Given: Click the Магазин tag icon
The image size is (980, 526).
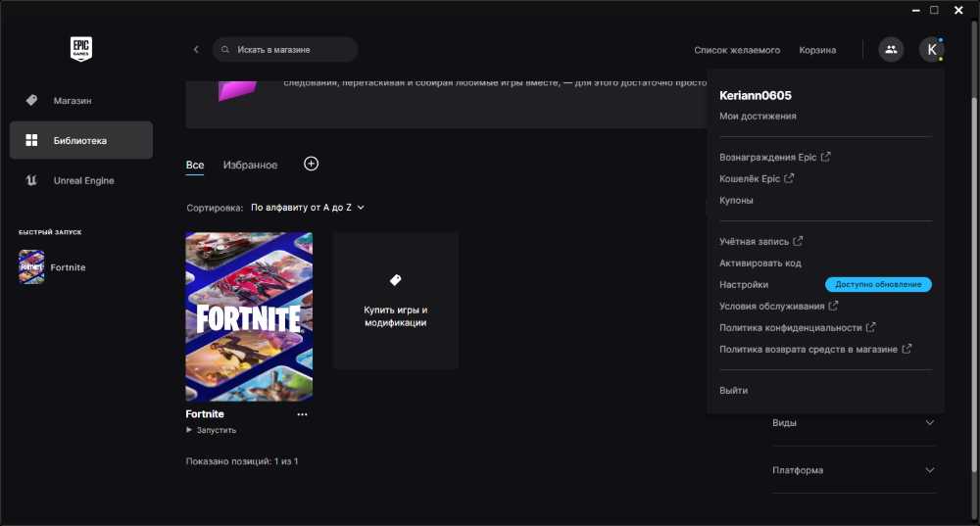Looking at the screenshot, I should (31, 100).
